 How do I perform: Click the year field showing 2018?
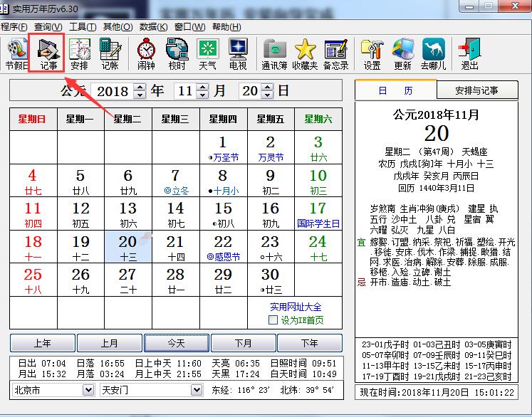(113, 91)
